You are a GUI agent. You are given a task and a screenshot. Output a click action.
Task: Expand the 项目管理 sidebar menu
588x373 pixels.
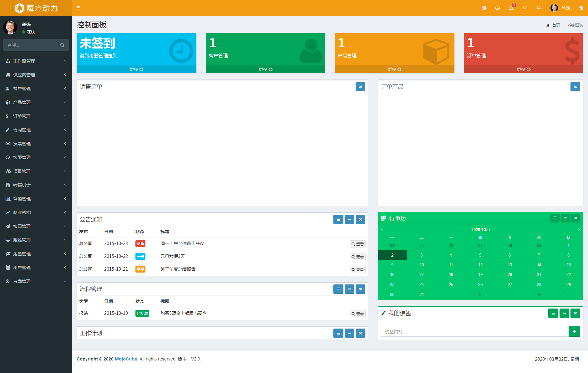point(36,171)
